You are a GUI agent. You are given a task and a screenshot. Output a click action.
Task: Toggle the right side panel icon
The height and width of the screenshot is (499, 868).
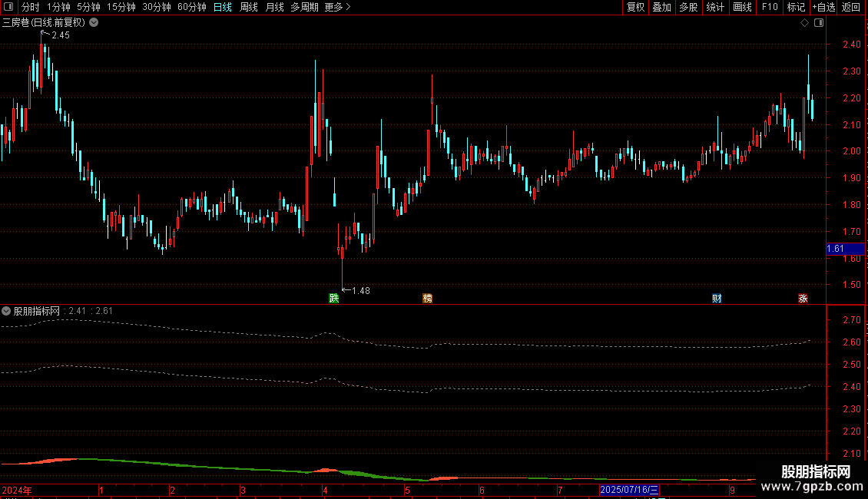[819, 23]
